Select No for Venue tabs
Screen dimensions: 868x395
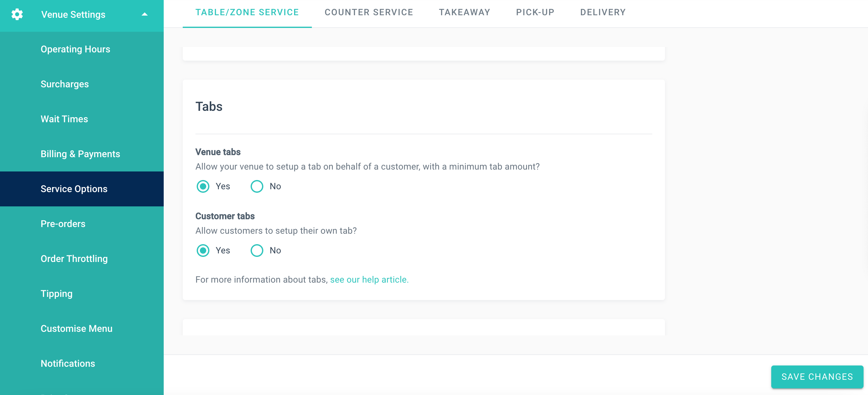click(x=257, y=186)
